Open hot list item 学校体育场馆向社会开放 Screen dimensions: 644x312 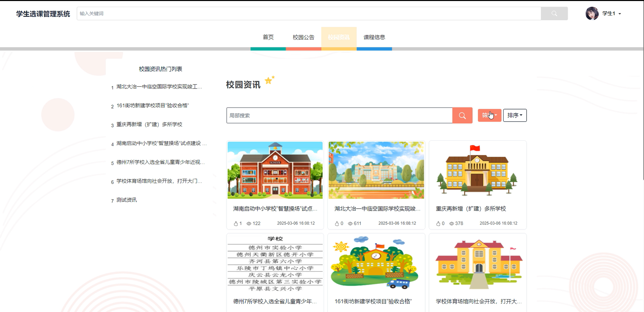pyautogui.click(x=159, y=181)
